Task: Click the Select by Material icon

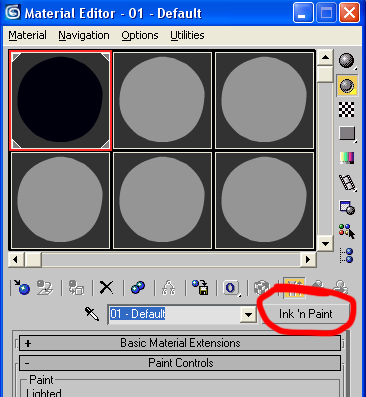Action: (347, 231)
